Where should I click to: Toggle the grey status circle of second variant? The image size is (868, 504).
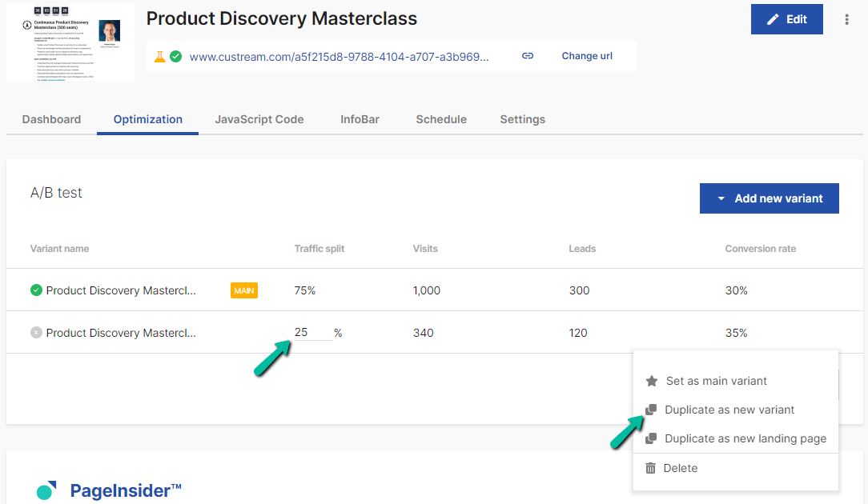pyautogui.click(x=36, y=333)
